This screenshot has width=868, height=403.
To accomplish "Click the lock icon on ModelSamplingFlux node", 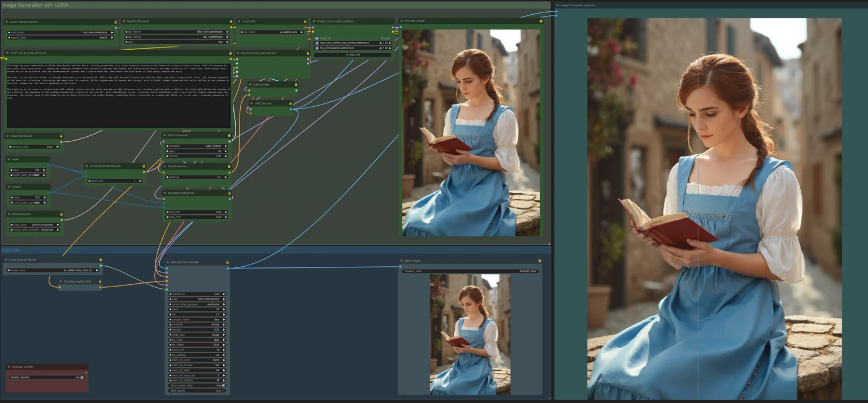I will pos(229,193).
